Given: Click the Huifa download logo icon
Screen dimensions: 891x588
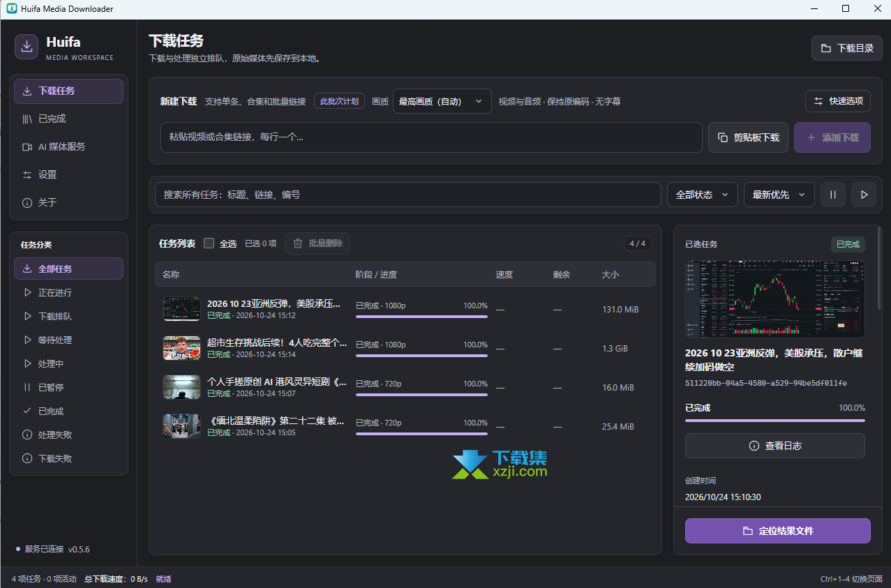Looking at the screenshot, I should click(27, 47).
